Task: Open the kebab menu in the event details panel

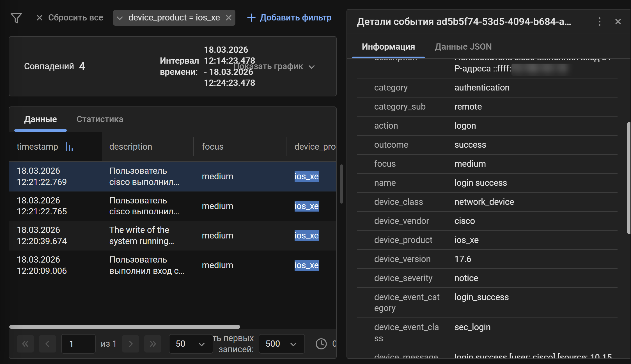Action: 599,22
